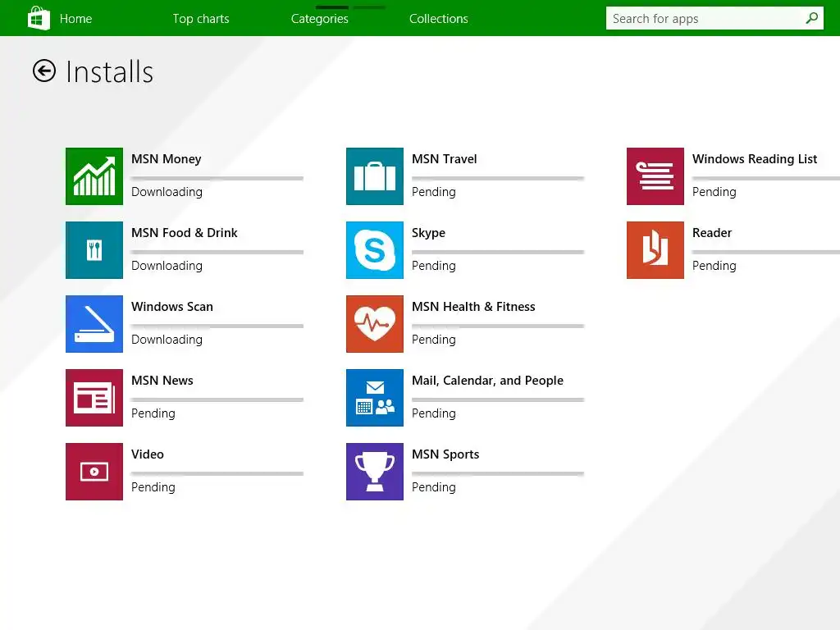Open the Top charts tab
This screenshot has height=630, width=840.
coord(201,19)
